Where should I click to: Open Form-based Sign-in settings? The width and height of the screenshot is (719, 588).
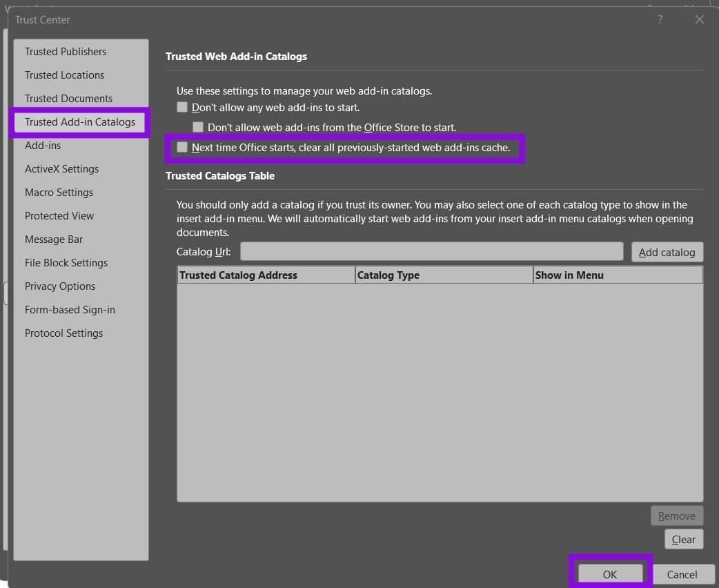coord(70,310)
